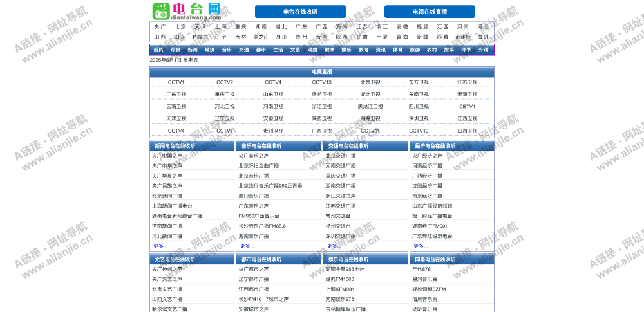
Task: Open the CCTV10 TV link
Action: pyautogui.click(x=419, y=131)
